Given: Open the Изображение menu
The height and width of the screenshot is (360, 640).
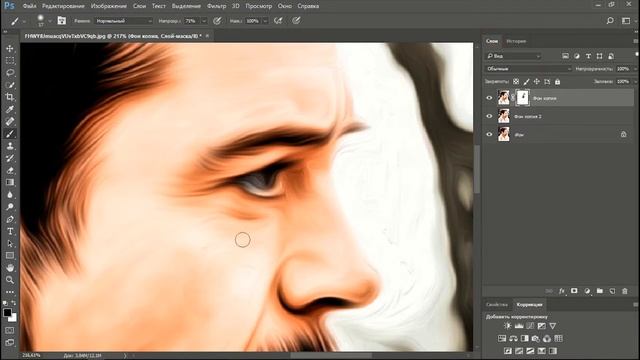Looking at the screenshot, I should pyautogui.click(x=109, y=6).
